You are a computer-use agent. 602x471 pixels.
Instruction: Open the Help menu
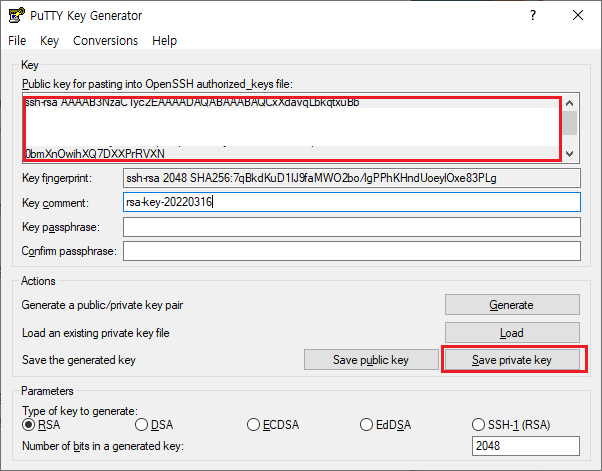(x=164, y=41)
